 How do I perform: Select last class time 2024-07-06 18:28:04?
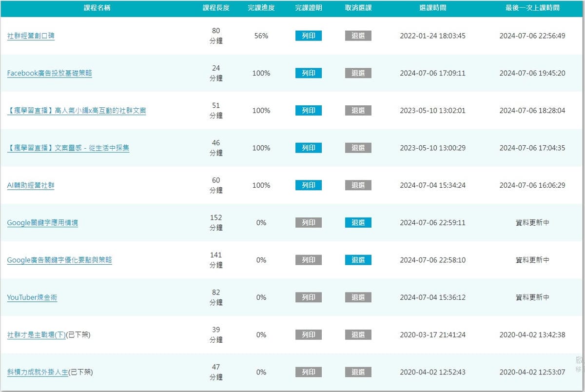(532, 111)
